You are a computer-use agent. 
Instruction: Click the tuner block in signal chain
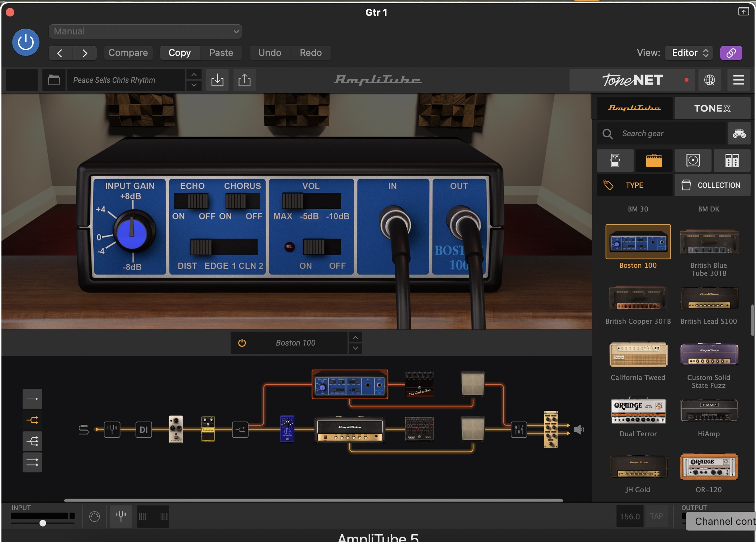[112, 429]
